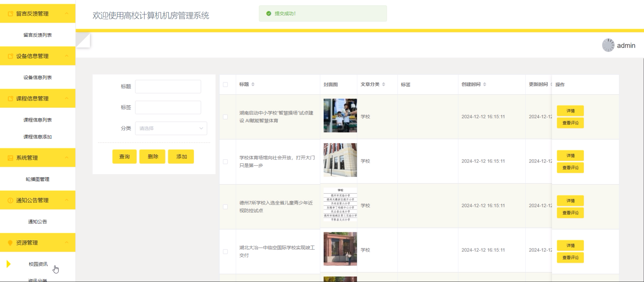The height and width of the screenshot is (282, 644).
Task: Click 查看评论 for 湖南启动中小学校 row
Action: coord(570,123)
